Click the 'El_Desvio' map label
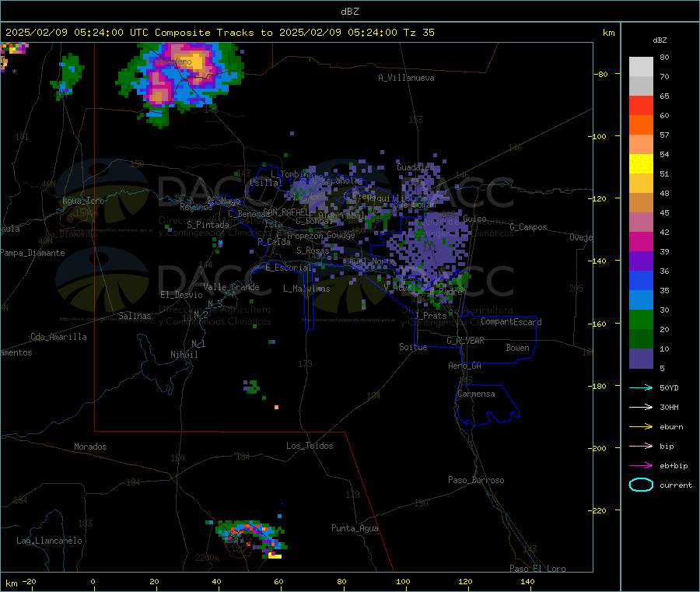Screen dimensions: 700x592 coord(181,295)
